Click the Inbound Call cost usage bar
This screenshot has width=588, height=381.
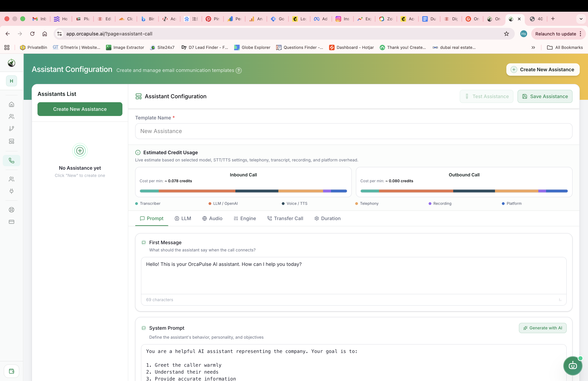[243, 191]
